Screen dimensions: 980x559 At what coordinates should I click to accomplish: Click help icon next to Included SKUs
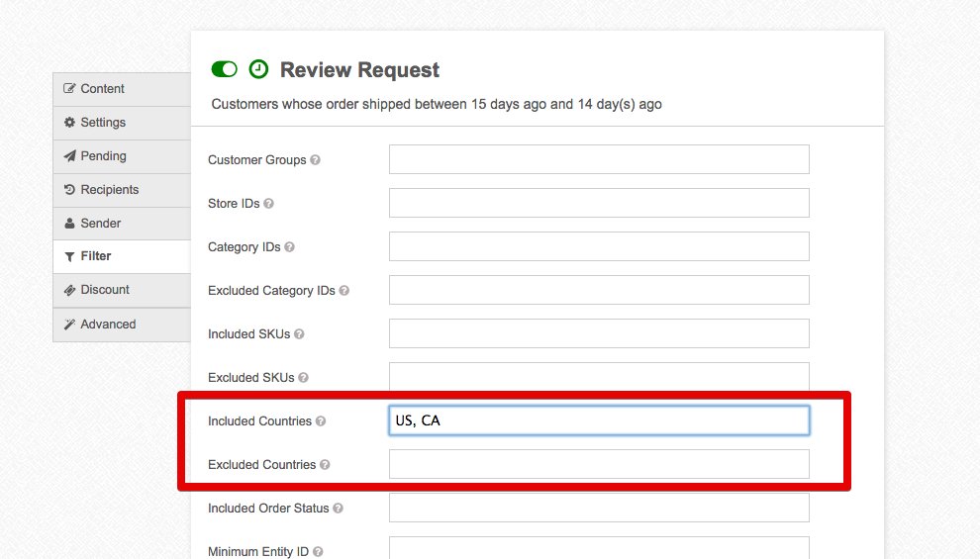[299, 334]
